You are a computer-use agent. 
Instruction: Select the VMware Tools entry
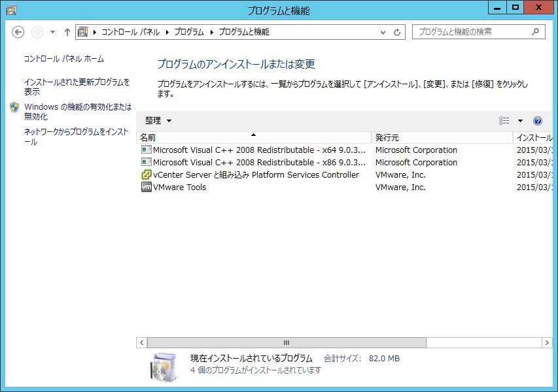coord(345,188)
